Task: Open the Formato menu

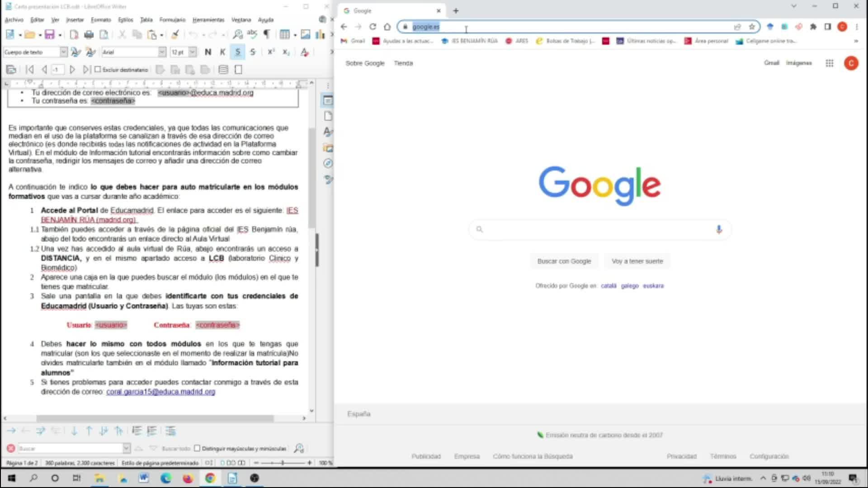Action: [100, 20]
